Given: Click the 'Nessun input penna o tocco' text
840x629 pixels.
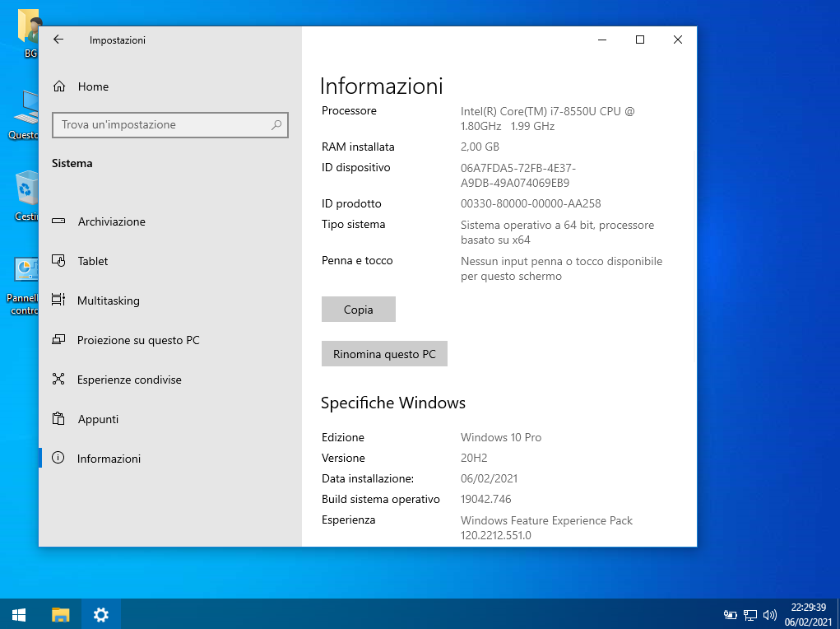Looking at the screenshot, I should point(561,269).
